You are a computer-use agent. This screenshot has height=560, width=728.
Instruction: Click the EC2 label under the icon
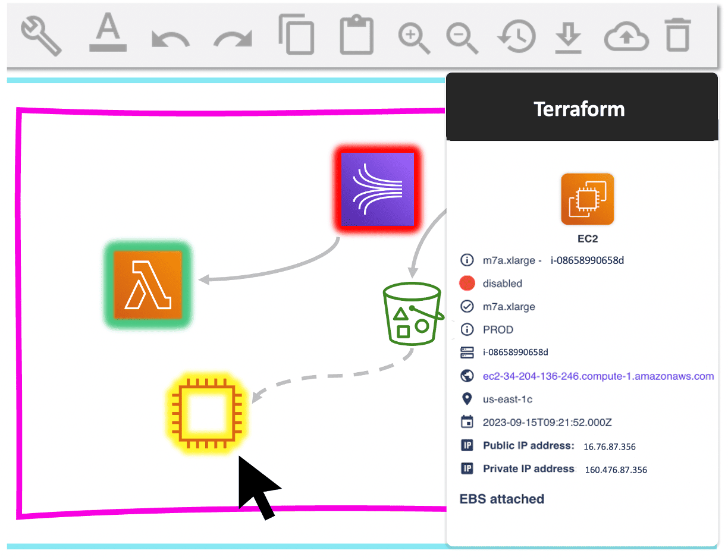[x=587, y=238]
